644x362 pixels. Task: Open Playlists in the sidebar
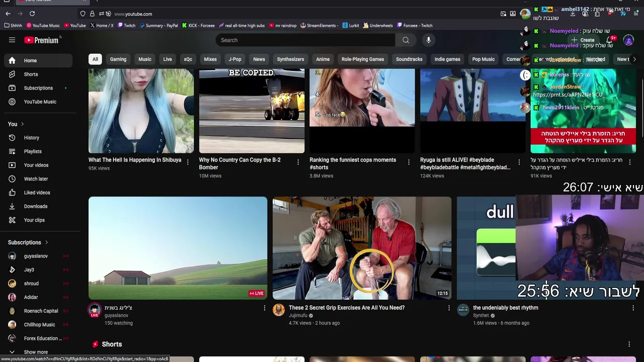(38, 151)
